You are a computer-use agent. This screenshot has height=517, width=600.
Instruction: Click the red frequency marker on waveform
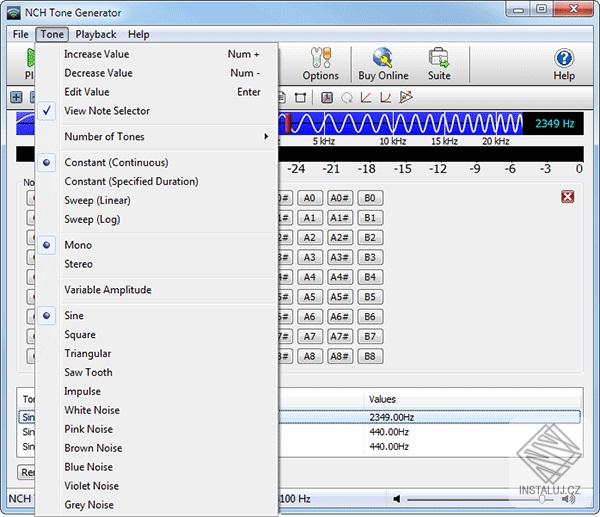pos(287,123)
